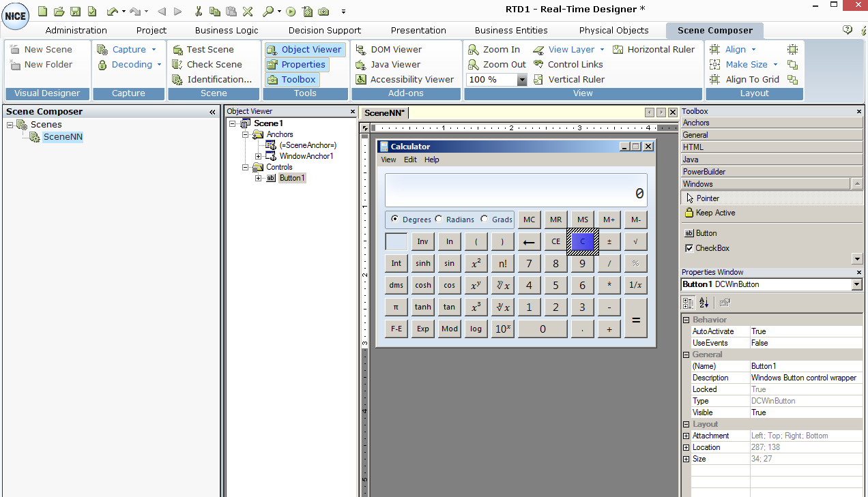Add the CheckBox control from Toolbox

pos(707,248)
